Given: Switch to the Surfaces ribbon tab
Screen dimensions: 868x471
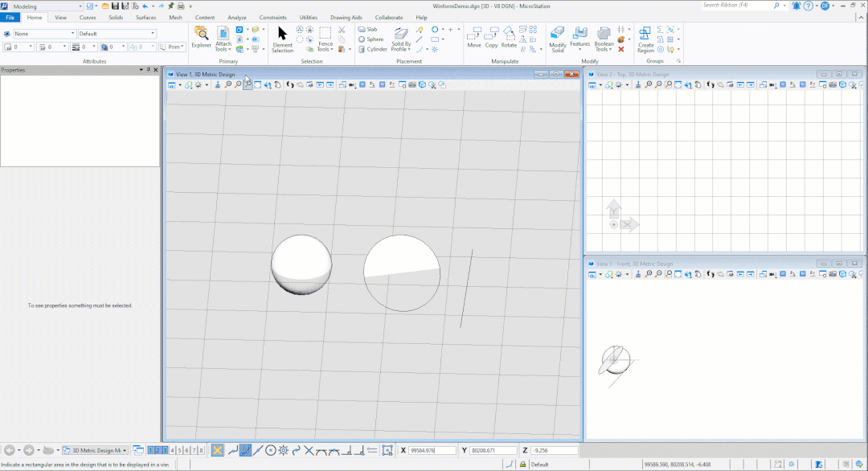Looking at the screenshot, I should pyautogui.click(x=146, y=17).
